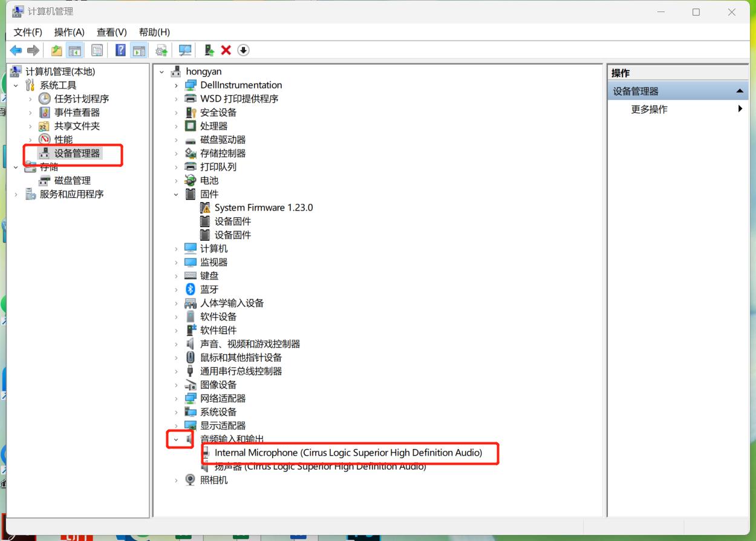The width and height of the screenshot is (756, 541).
Task: Click 更多操作 in the actions pane
Action: (x=650, y=110)
